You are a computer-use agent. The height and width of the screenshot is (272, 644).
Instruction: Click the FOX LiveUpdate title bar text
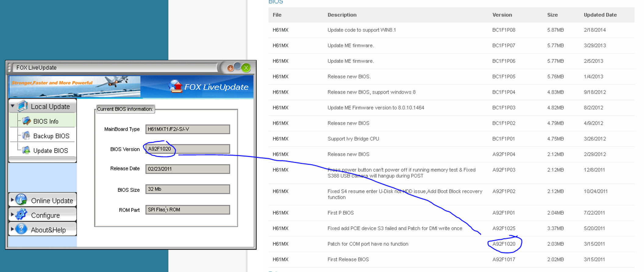pos(36,67)
